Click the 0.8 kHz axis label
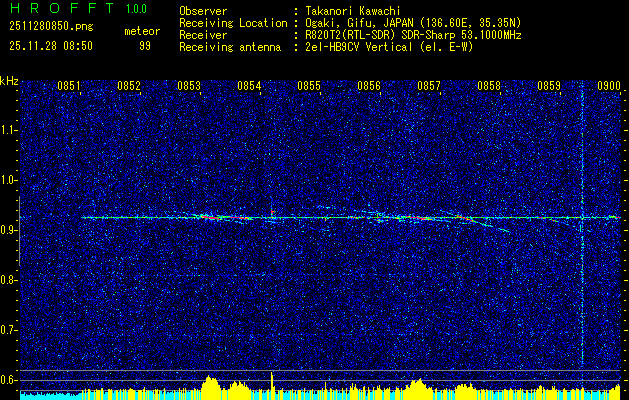Image resolution: width=629 pixels, height=400 pixels. click(7, 280)
